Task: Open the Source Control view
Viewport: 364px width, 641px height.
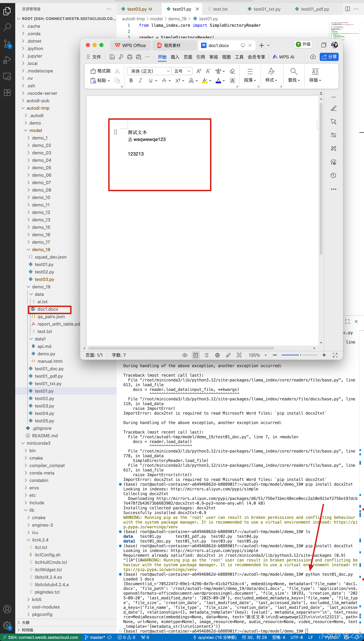Action: 7,44
